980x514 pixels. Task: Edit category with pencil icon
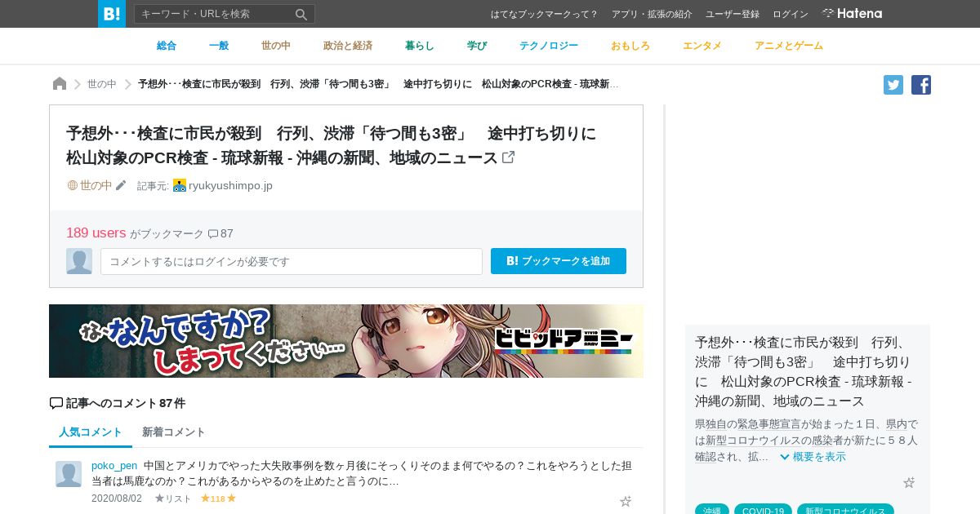(121, 185)
